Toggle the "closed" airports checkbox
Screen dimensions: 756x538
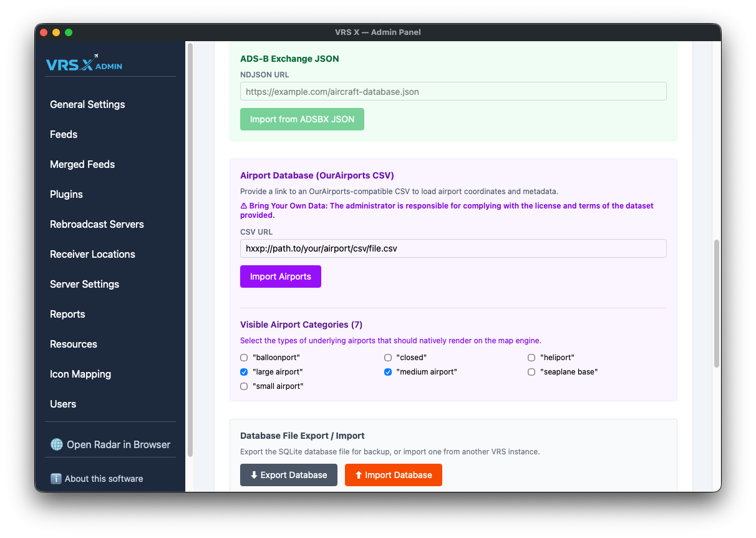pyautogui.click(x=388, y=358)
